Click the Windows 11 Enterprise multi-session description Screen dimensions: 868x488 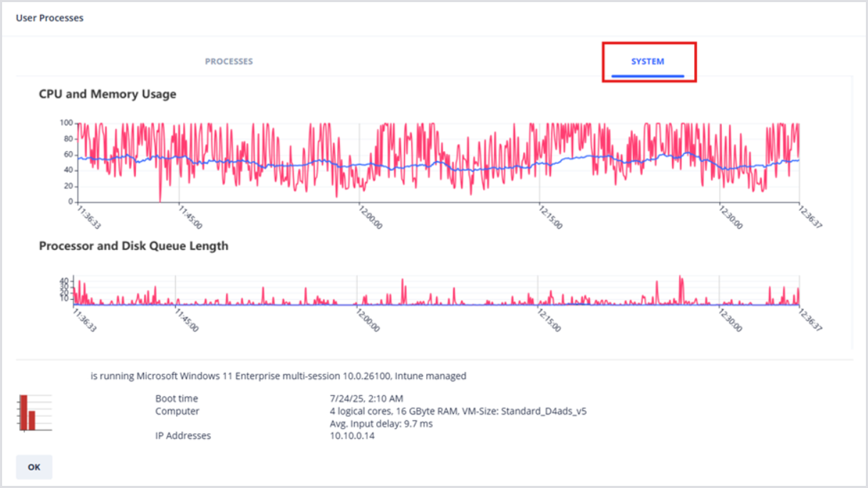[x=278, y=375]
